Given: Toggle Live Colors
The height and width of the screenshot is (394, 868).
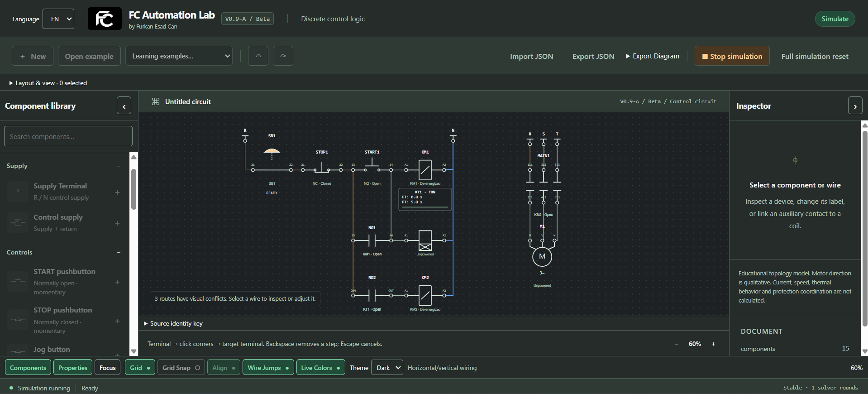Looking at the screenshot, I should 320,368.
